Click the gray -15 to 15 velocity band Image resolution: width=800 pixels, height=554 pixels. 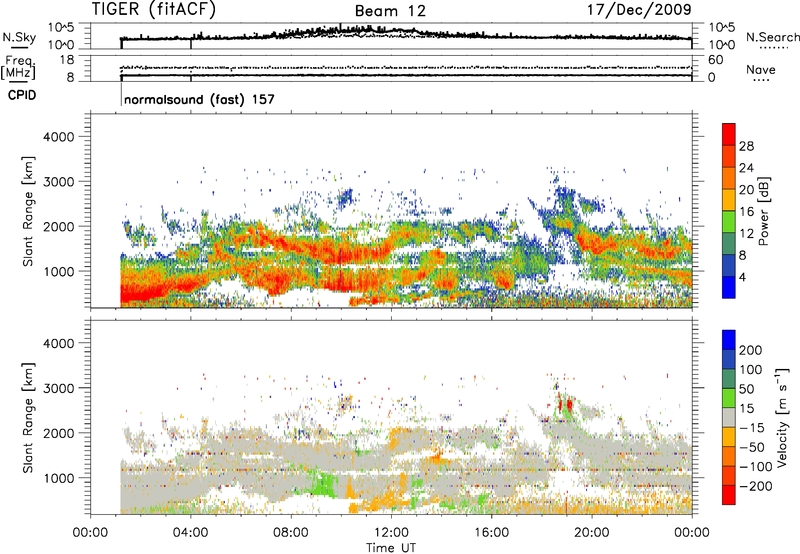[x=729, y=417]
